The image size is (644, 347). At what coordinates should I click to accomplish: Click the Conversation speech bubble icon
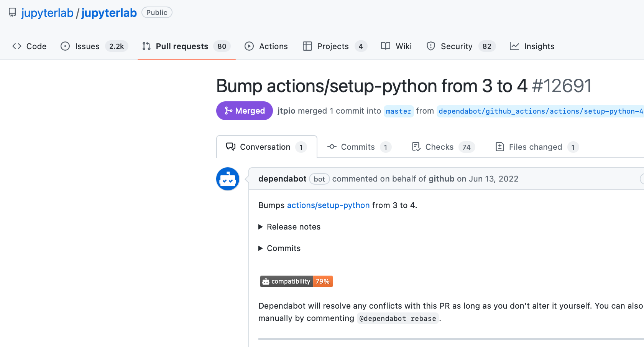231,147
